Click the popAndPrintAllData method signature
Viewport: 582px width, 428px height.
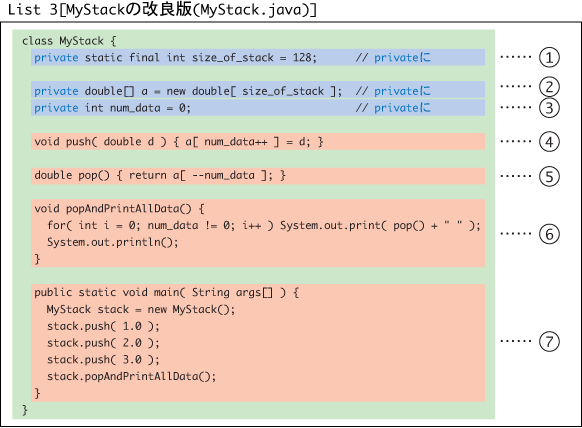(x=119, y=209)
